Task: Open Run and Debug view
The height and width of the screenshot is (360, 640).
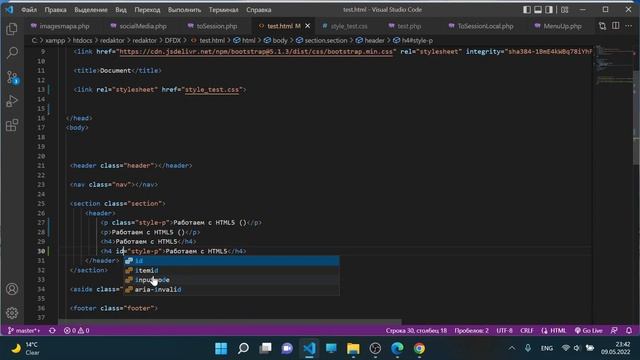Action: [x=12, y=101]
